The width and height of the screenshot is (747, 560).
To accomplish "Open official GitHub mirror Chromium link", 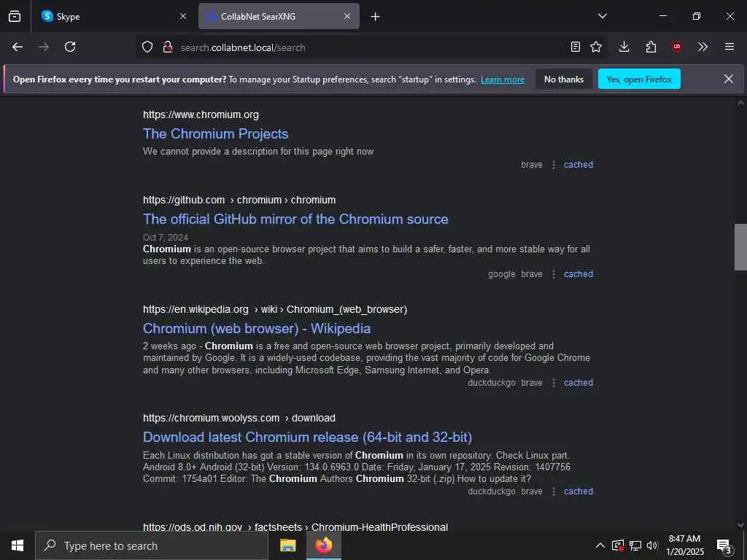I will pos(295,219).
